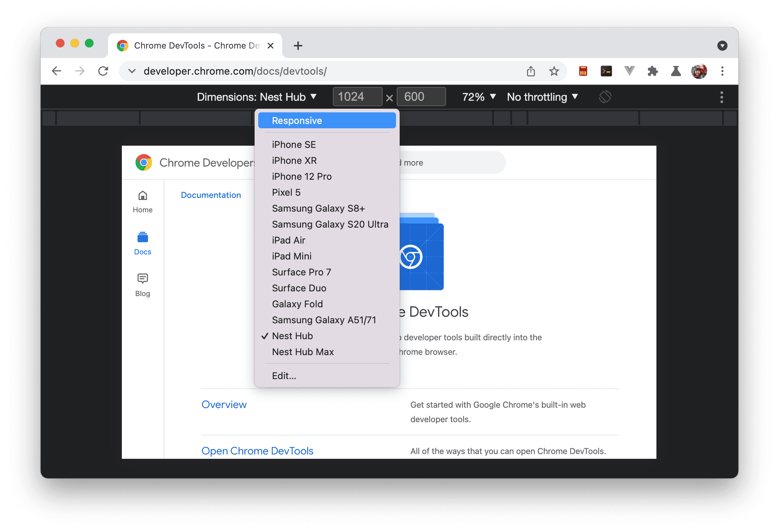Click the share/export page icon

pyautogui.click(x=531, y=71)
